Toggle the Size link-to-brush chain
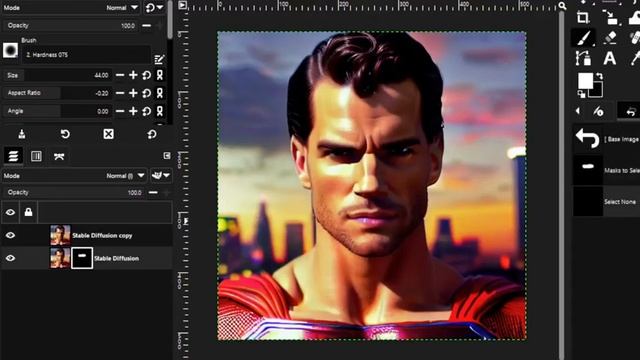 [x=160, y=75]
